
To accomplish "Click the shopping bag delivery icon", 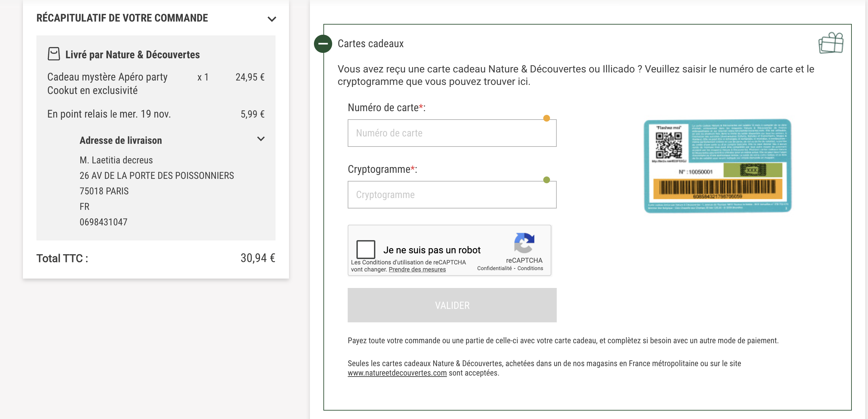I will click(x=54, y=54).
